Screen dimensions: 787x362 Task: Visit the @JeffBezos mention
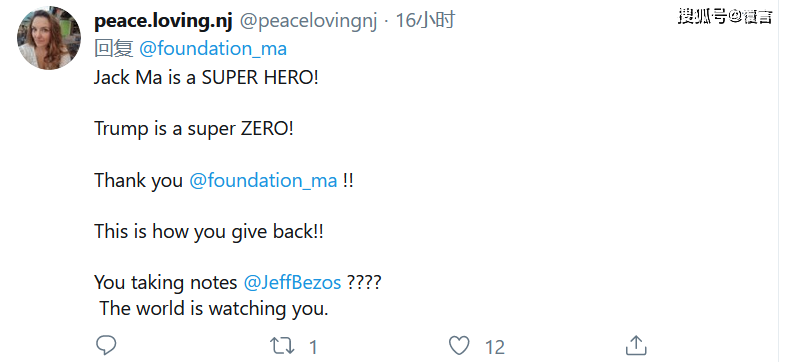[292, 283]
